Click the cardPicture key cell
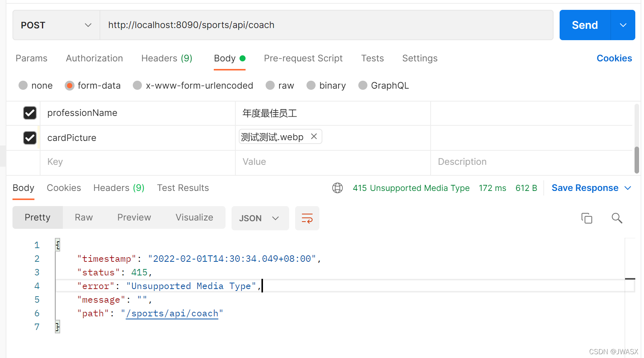 (x=138, y=138)
